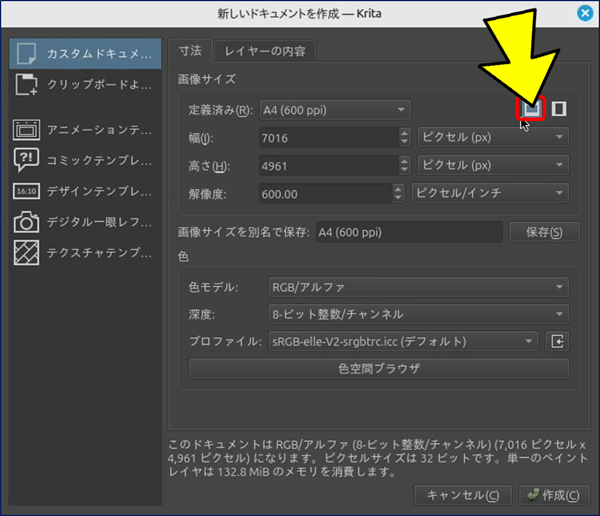Open 定義済み preset size dropdown
The height and width of the screenshot is (516, 600).
click(334, 109)
